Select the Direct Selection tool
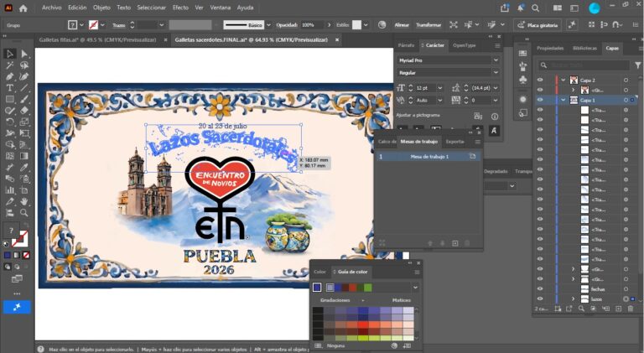Screen dimensions: 644x353 coord(24,54)
